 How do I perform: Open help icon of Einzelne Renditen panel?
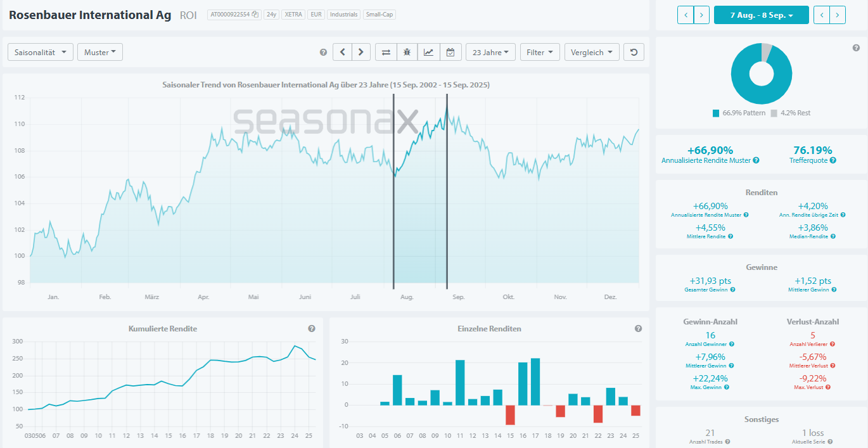[638, 329]
